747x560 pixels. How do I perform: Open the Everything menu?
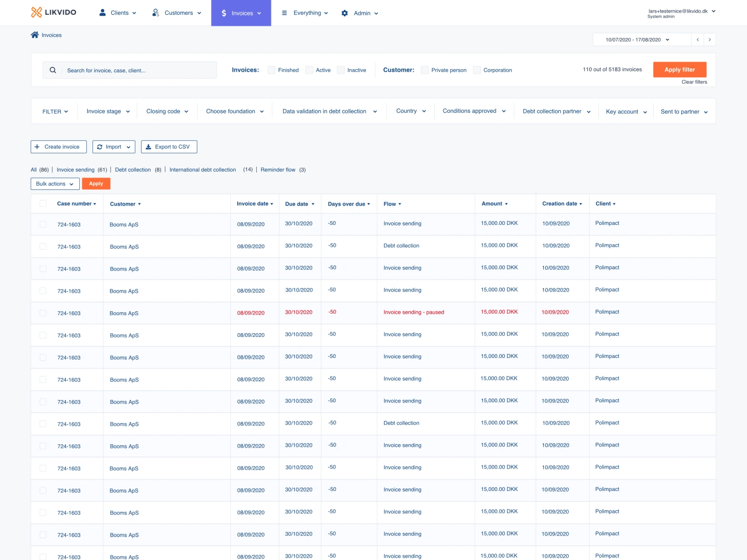pos(305,13)
